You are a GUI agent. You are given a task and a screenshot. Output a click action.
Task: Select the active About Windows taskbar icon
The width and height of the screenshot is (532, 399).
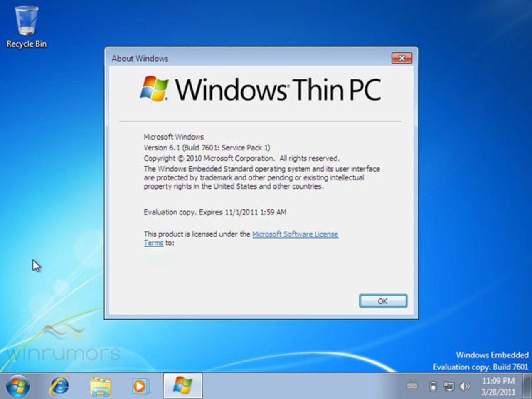(182, 386)
